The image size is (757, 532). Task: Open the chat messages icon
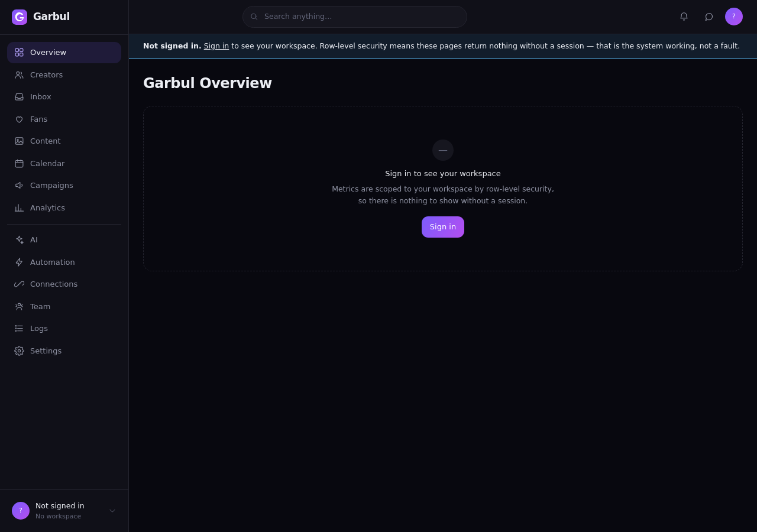[x=709, y=17]
